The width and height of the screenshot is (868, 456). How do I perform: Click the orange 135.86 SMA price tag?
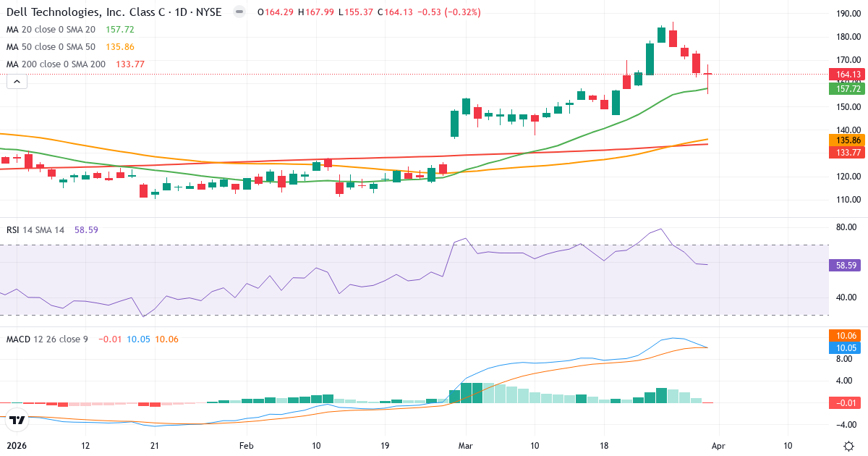point(846,140)
